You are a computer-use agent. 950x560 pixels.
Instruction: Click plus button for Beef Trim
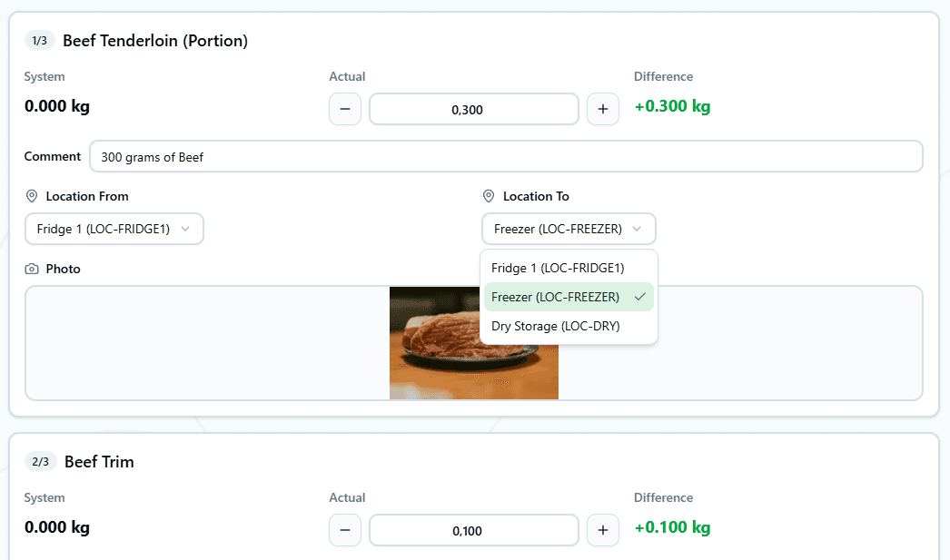coord(602,531)
